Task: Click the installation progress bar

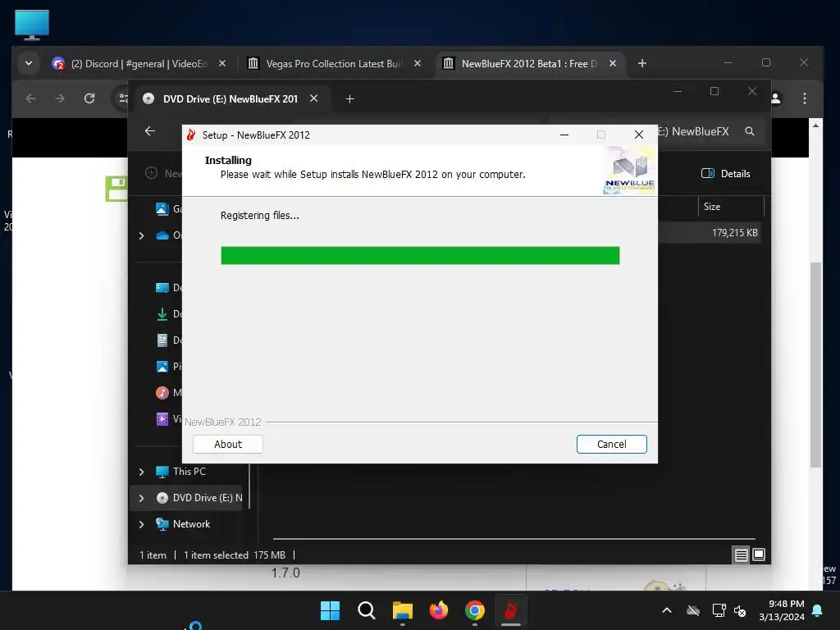Action: tap(420, 256)
